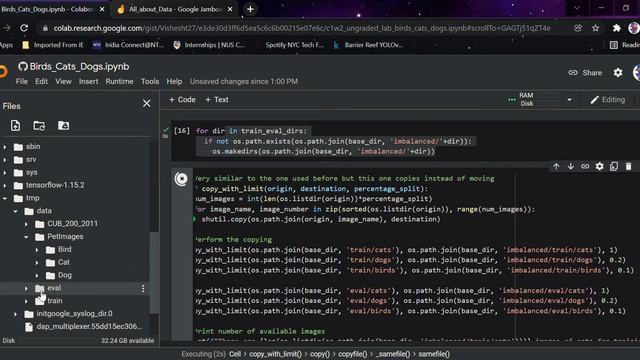
Task: Collapse the data folder
Action: [x=16, y=211]
